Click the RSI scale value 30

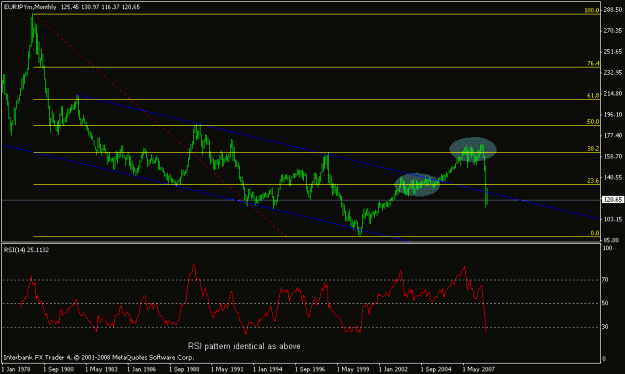[605, 327]
